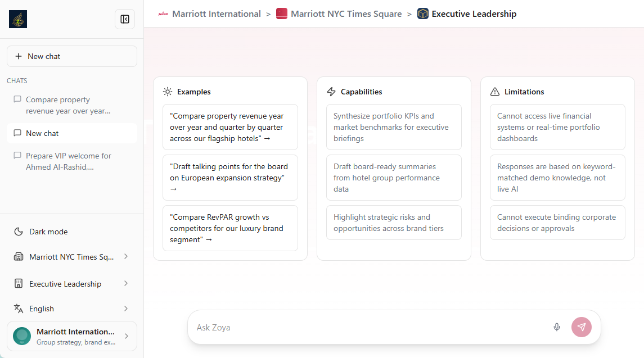644x358 pixels.
Task: Select the New chat entry in chats list
Action: point(72,133)
